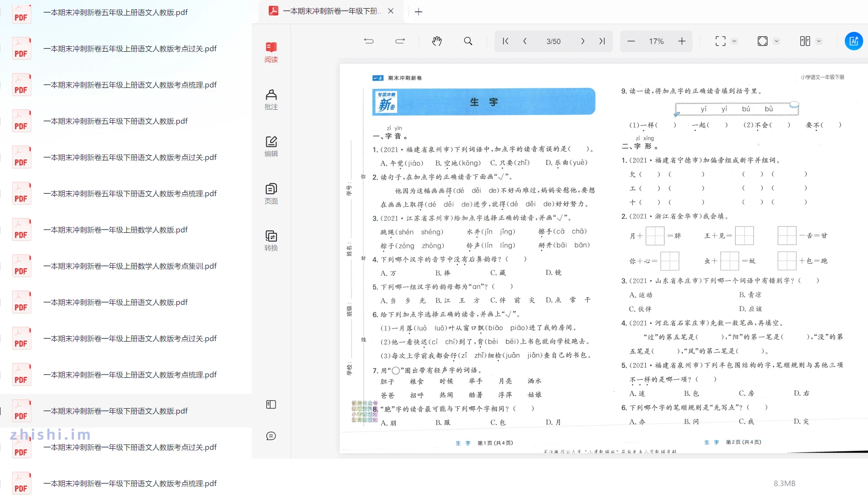Viewport: 868px width, 502px height.
Task: Click the 17% zoom level field
Action: (x=656, y=42)
